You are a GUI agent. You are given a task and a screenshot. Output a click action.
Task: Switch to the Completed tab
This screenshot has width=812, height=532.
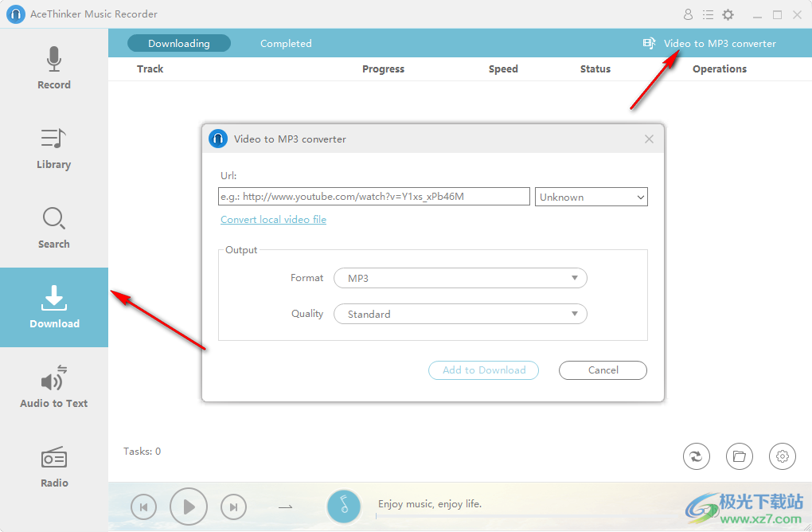coord(286,44)
